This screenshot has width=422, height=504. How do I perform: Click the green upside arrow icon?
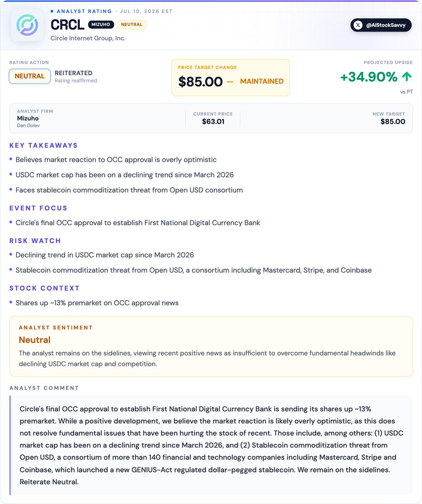(407, 77)
